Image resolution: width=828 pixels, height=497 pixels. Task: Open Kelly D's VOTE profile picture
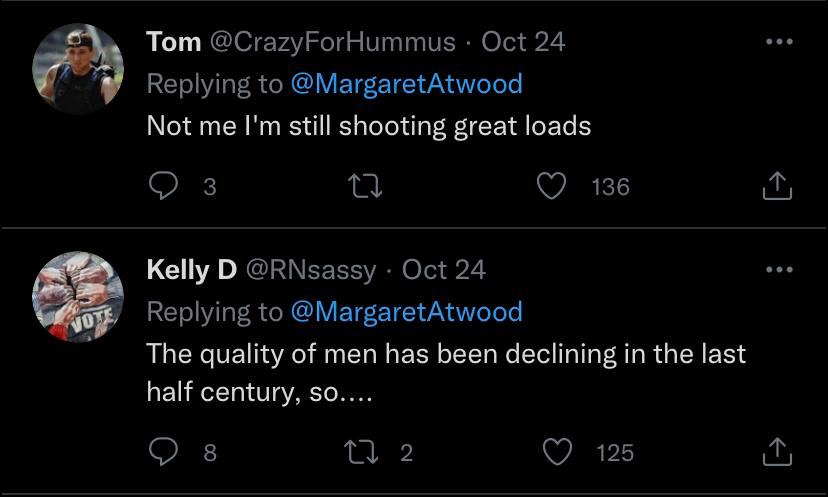(x=77, y=296)
